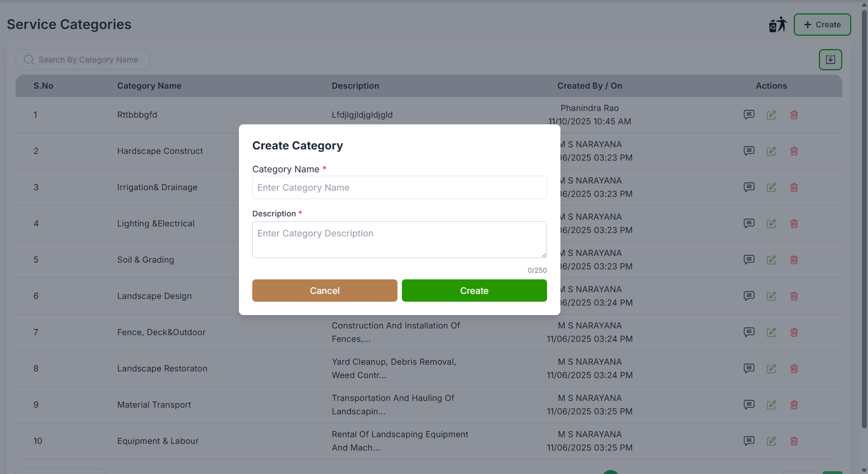Delete the Landscape Design category

coord(794,296)
